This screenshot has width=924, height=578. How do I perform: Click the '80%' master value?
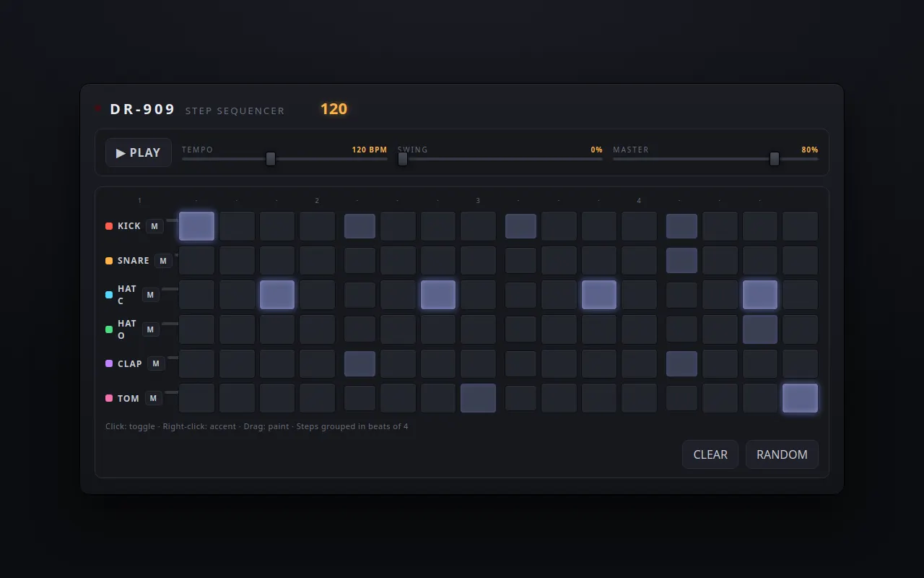pos(810,150)
